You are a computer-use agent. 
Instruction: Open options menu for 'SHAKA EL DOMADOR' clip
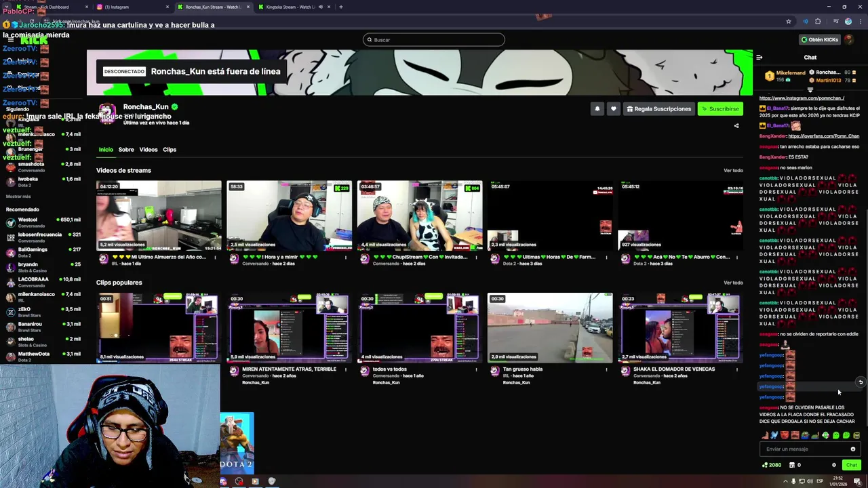[x=737, y=369]
